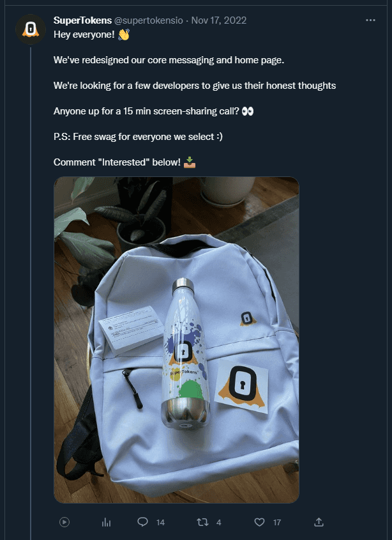This screenshot has width=392, height=540.
Task: Click the tweet text about redesigned home page
Action: point(169,60)
